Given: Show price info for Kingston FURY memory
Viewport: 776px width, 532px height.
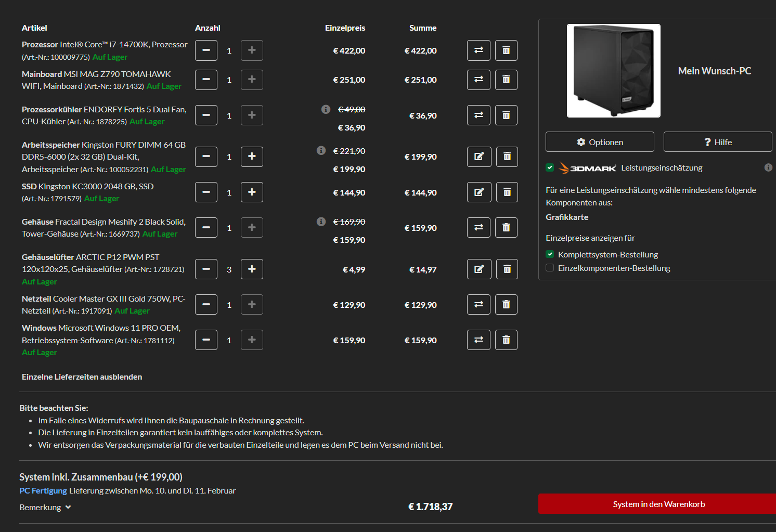Looking at the screenshot, I should click(x=321, y=150).
